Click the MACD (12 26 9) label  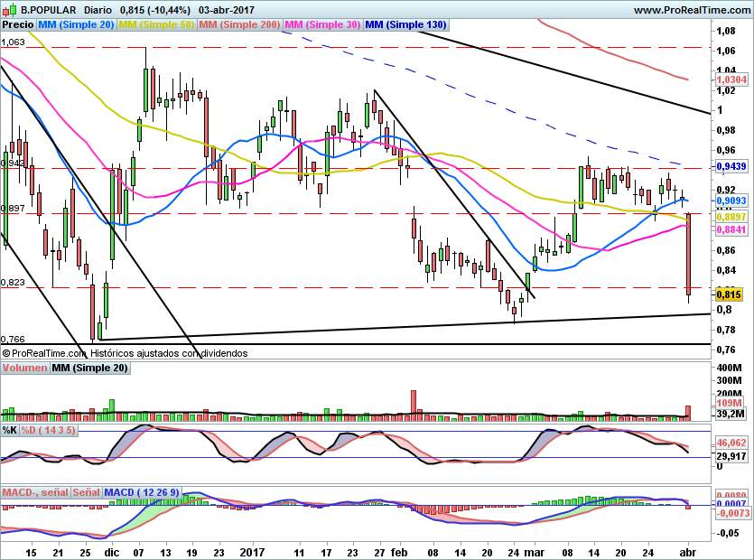pos(142,492)
